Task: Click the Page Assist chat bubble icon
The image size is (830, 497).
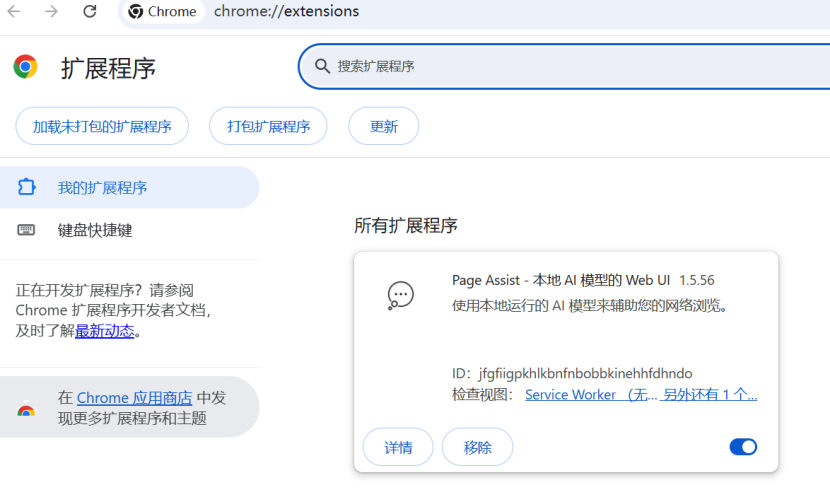Action: tap(400, 295)
